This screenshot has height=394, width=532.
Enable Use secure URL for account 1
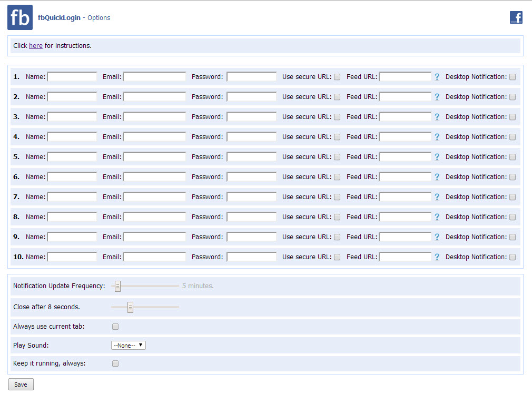pos(337,77)
